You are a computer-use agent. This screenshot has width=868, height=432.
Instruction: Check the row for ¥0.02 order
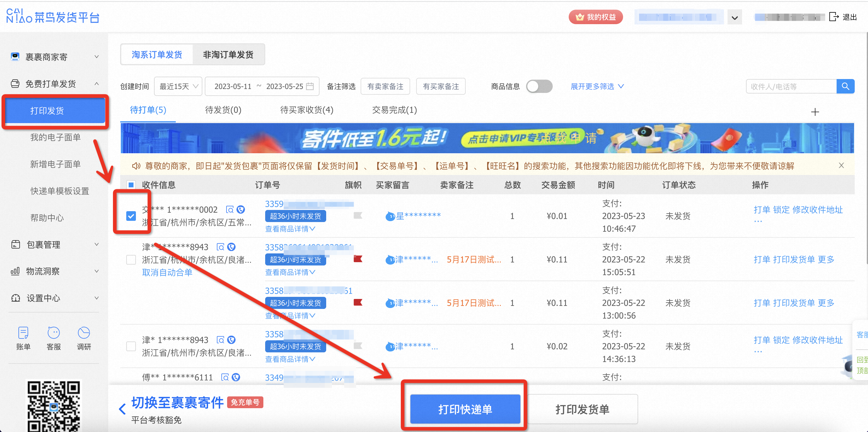131,346
